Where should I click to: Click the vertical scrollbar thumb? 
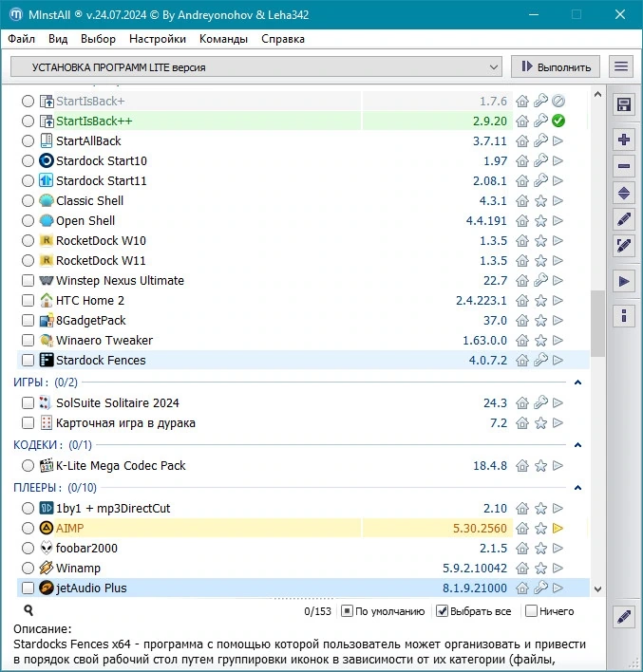(x=597, y=324)
